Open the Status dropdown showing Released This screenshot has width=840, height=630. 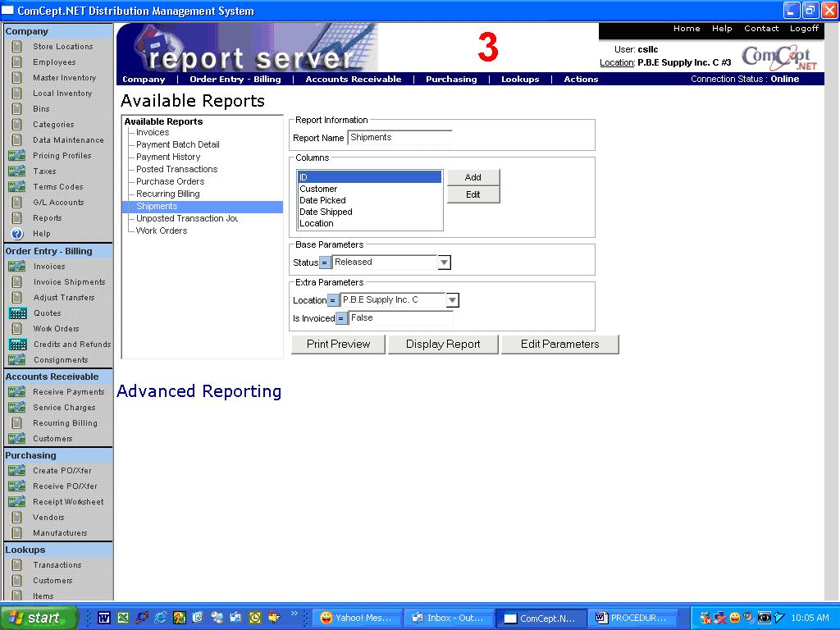[444, 262]
